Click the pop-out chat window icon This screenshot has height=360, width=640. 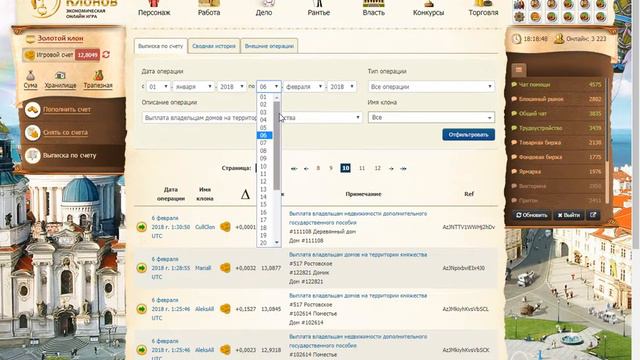[593, 215]
